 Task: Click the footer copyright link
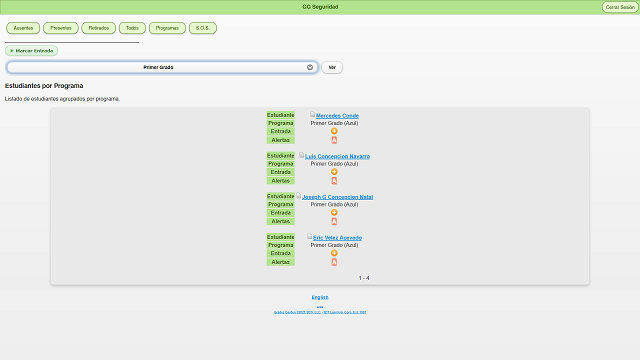click(x=320, y=312)
